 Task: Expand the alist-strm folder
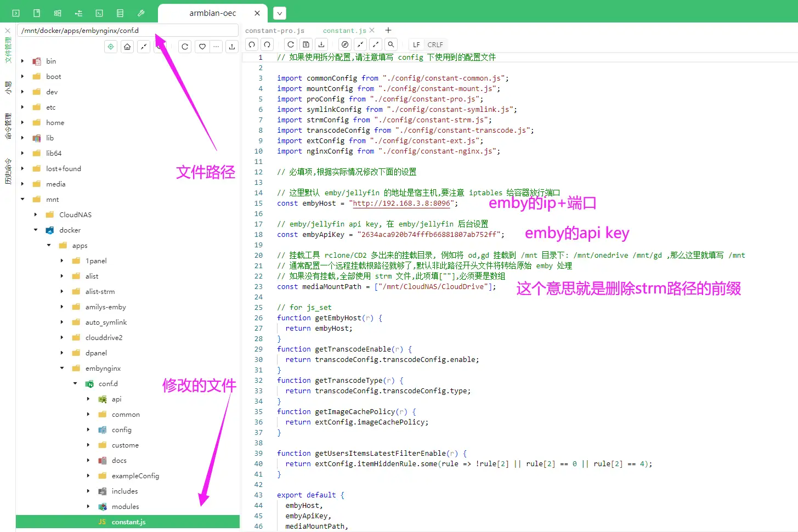[61, 291]
